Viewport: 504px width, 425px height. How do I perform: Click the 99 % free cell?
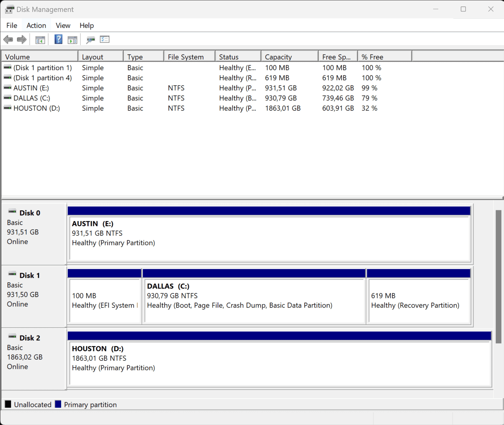click(369, 88)
